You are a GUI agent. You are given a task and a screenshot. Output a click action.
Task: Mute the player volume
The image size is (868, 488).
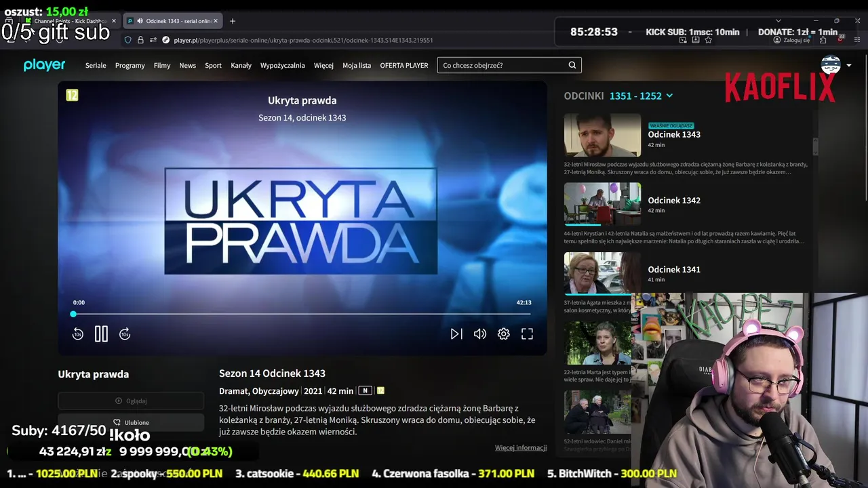480,333
